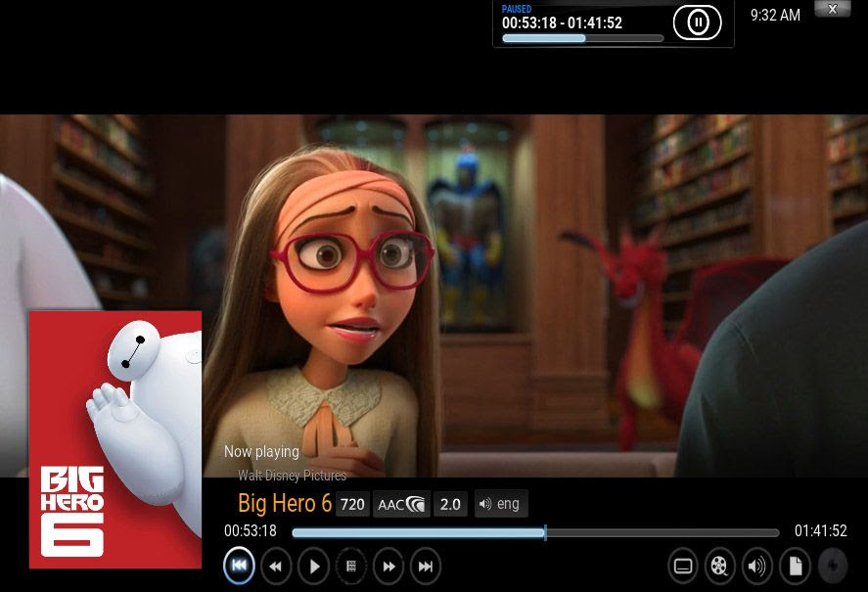Click the dimmed record/power icon at far right

833,566
